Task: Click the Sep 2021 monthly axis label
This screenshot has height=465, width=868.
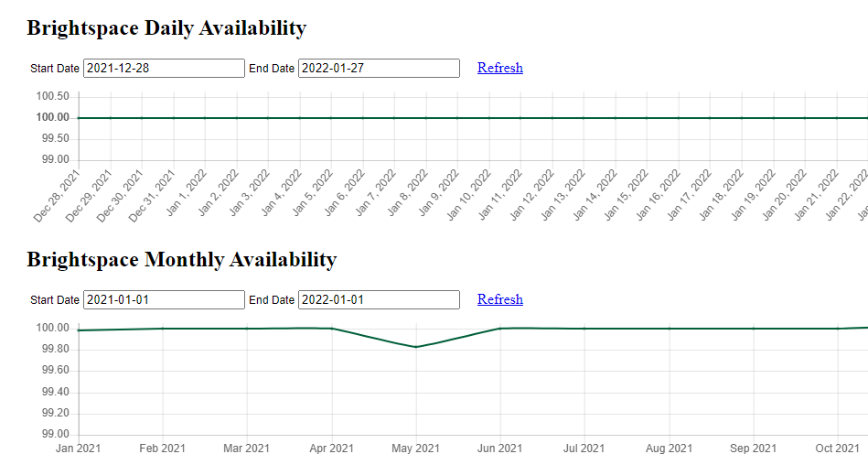Action: click(x=753, y=449)
